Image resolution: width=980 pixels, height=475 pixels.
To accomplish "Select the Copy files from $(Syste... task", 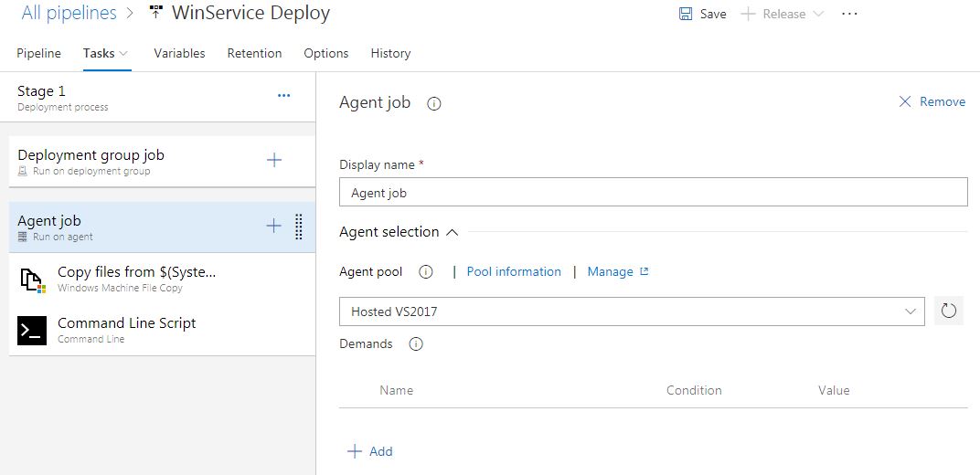I will 162,279.
